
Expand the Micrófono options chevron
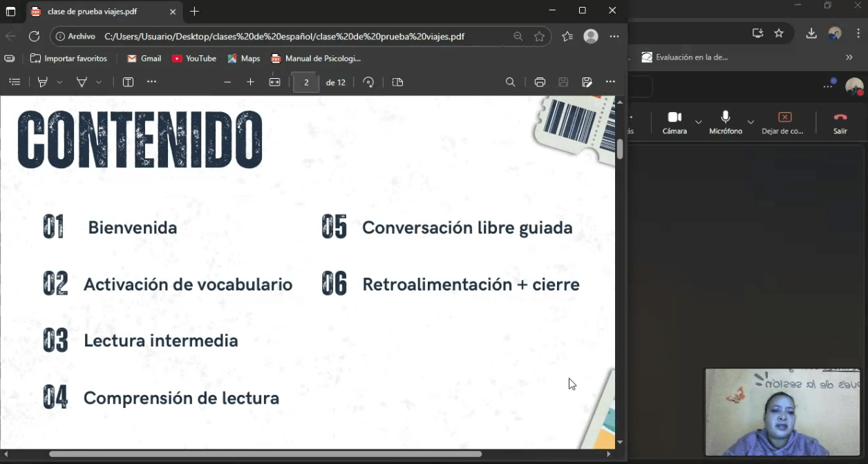tap(751, 122)
